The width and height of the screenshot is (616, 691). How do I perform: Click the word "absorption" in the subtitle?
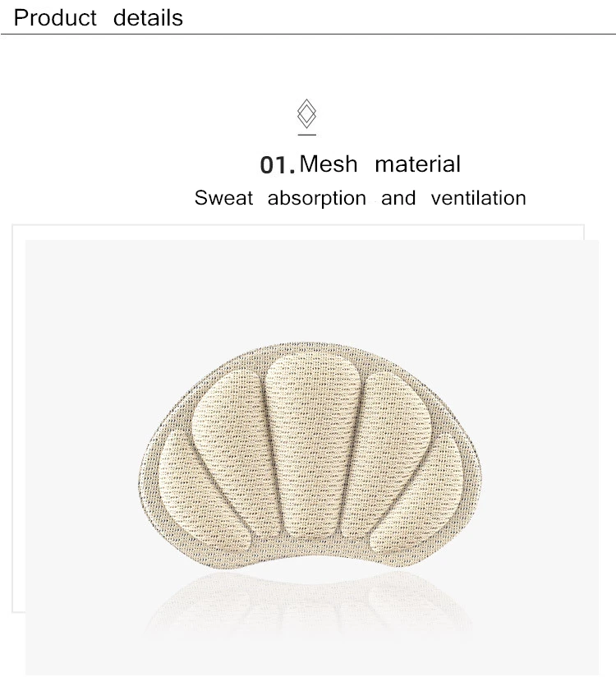[x=317, y=199]
